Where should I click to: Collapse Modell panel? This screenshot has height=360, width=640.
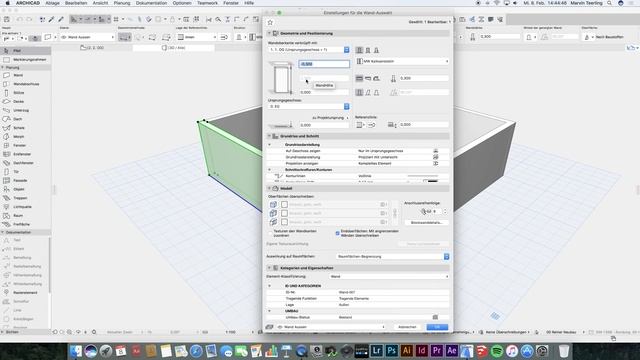[269, 189]
